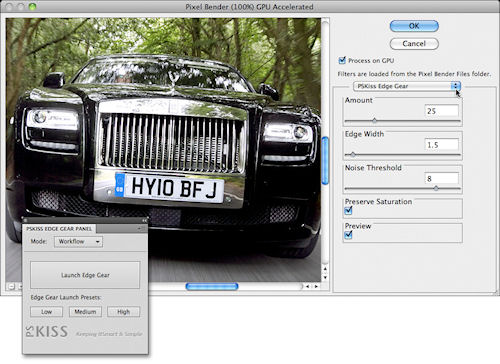Click the preview scroll up arrow

325,269
